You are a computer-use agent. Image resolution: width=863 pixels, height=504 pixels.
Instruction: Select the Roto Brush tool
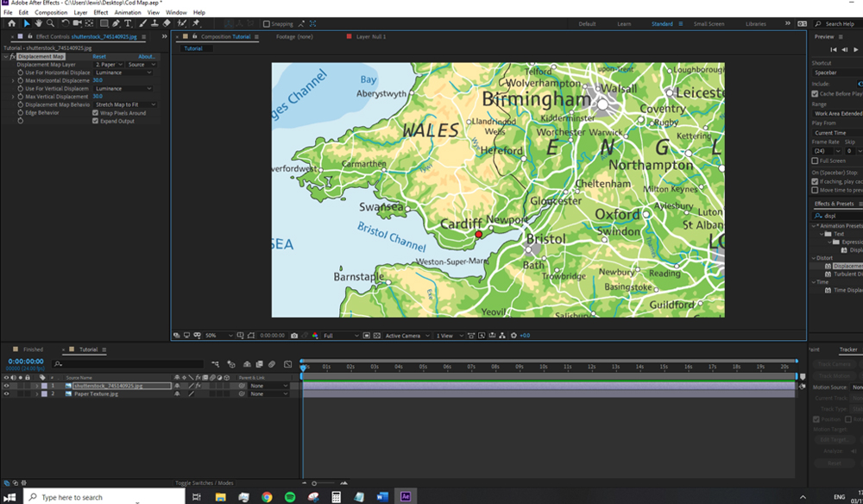point(181,23)
